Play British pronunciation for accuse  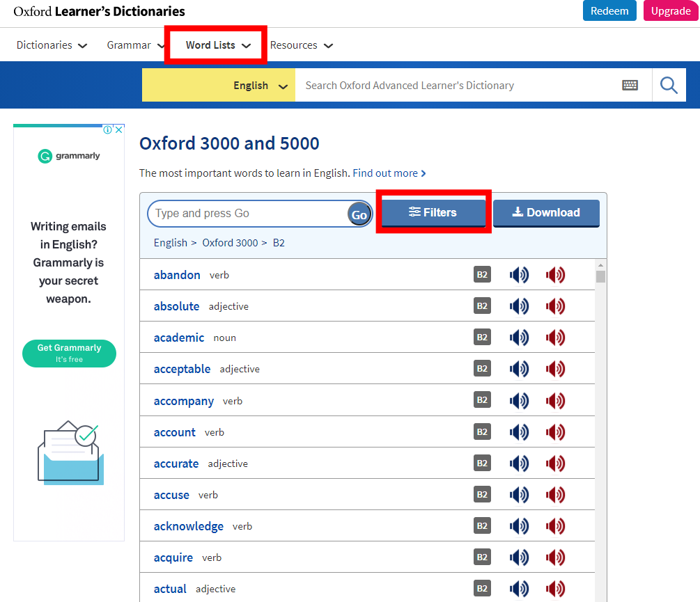coord(519,495)
